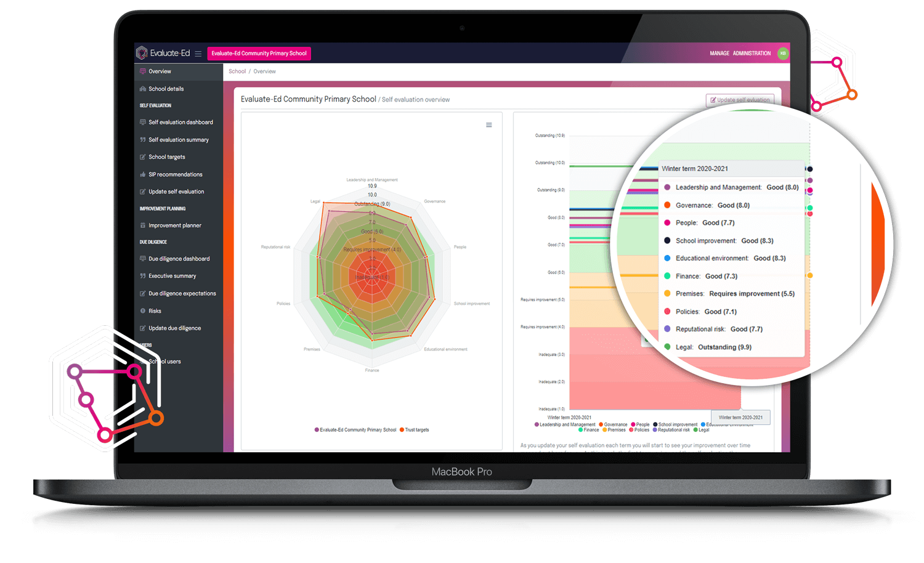Image resolution: width=924 pixels, height=563 pixels.
Task: Click MANAGE in the top bar
Action: click(719, 54)
